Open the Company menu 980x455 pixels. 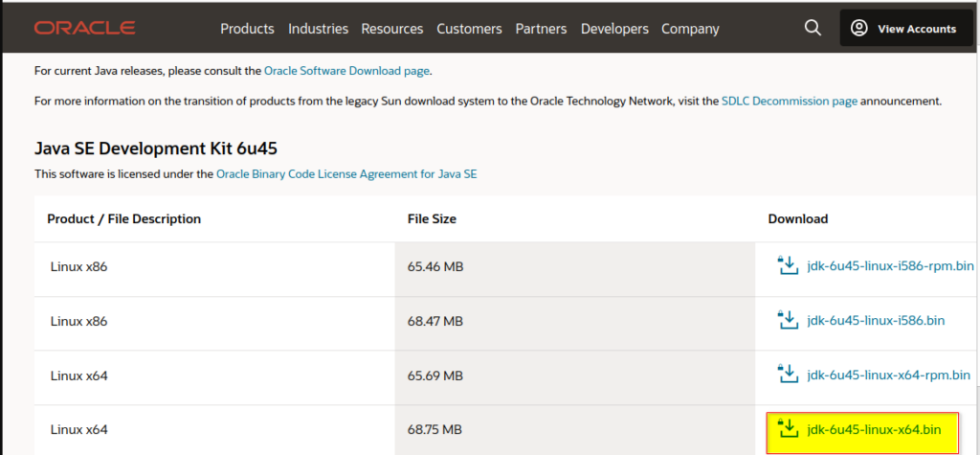click(690, 29)
